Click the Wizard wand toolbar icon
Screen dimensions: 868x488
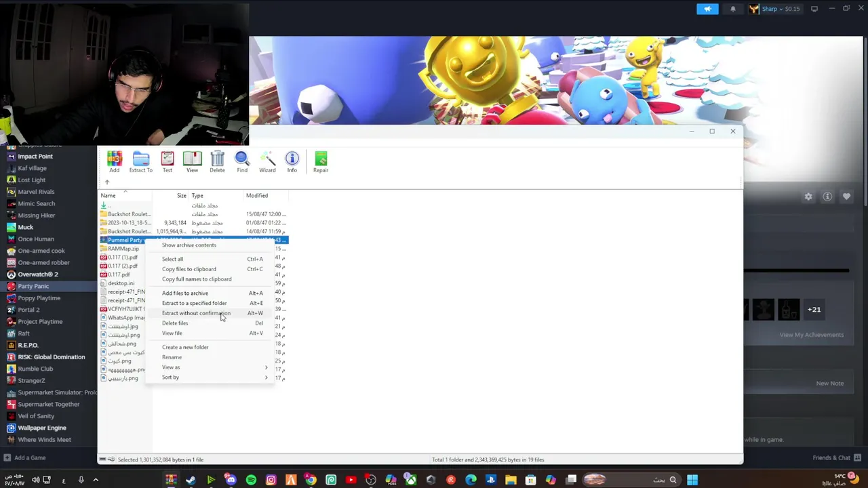click(267, 161)
